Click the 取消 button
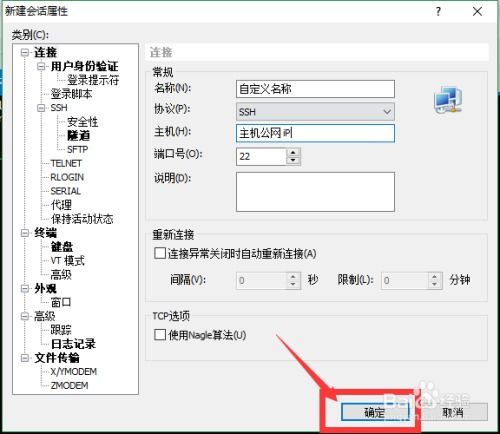 pyautogui.click(x=453, y=412)
